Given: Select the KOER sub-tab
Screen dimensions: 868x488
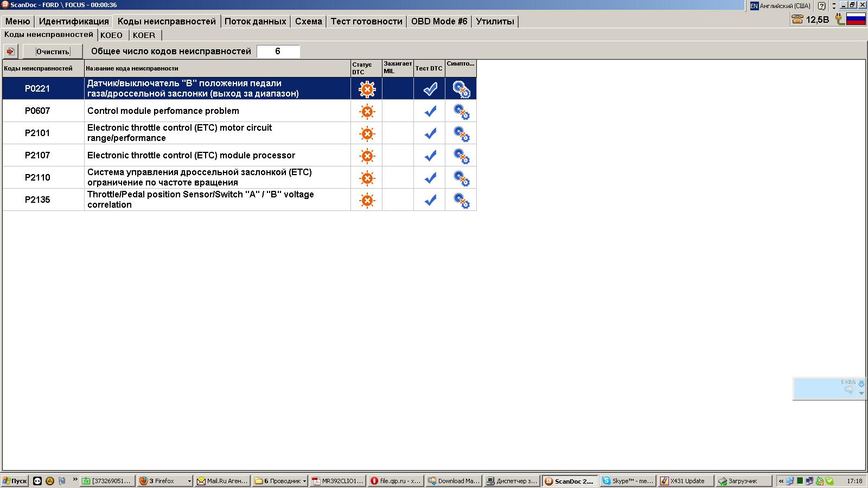Looking at the screenshot, I should (144, 35).
